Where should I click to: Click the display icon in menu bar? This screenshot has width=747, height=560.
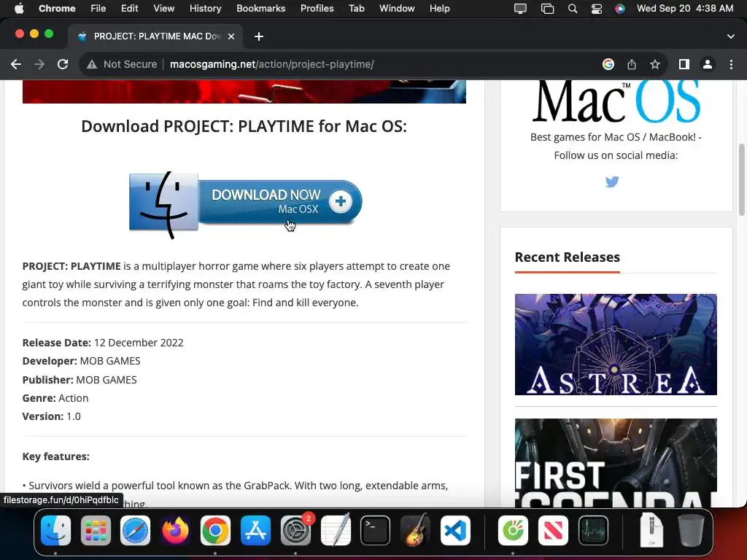tap(520, 9)
